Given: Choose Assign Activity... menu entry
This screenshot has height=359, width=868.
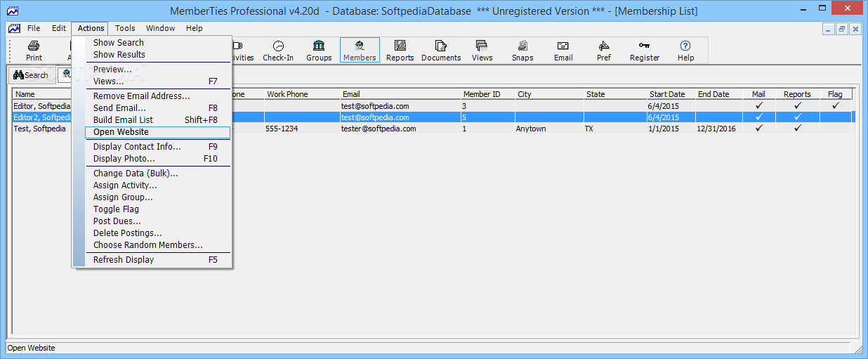Looking at the screenshot, I should tap(158, 185).
